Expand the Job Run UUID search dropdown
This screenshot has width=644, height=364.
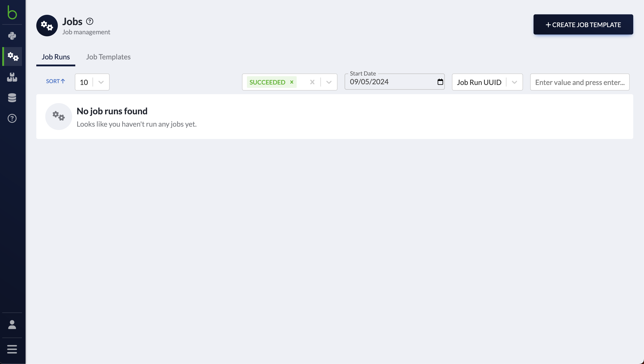coord(514,82)
